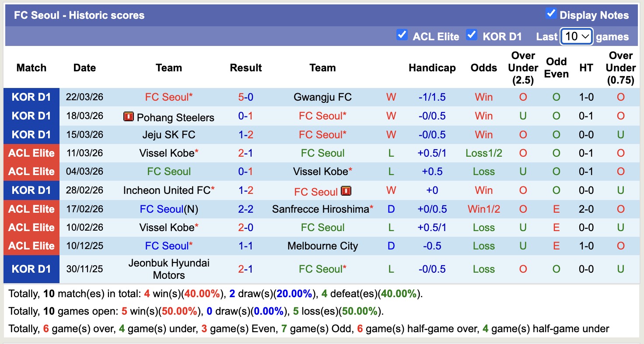This screenshot has width=644, height=344.
Task: Click the 1-1 score against Melbourne City
Action: point(246,246)
